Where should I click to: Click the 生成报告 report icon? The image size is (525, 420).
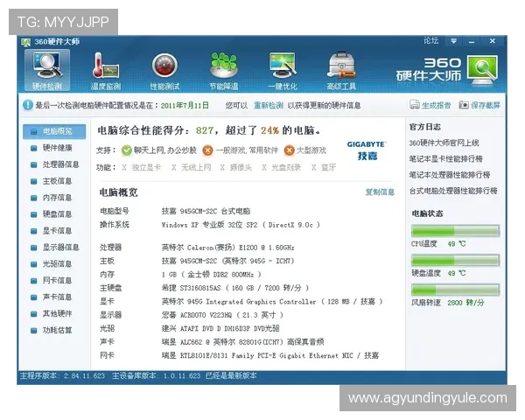point(415,105)
